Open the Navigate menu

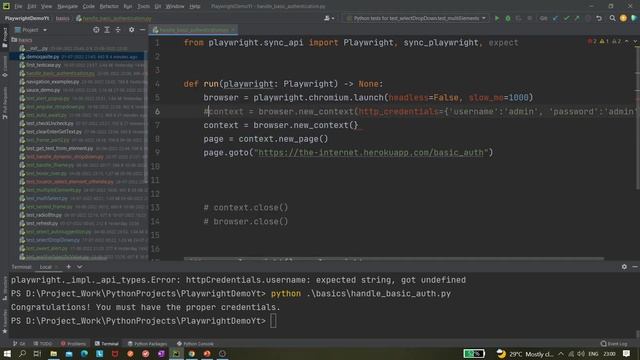coord(67,7)
